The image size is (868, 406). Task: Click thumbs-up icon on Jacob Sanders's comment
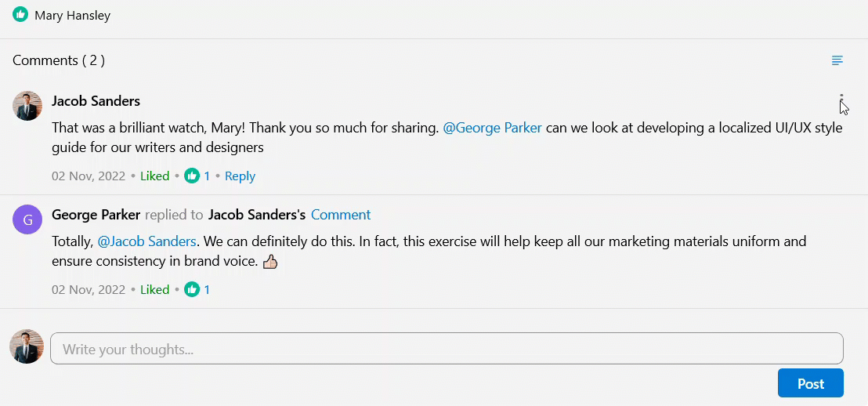(x=192, y=176)
